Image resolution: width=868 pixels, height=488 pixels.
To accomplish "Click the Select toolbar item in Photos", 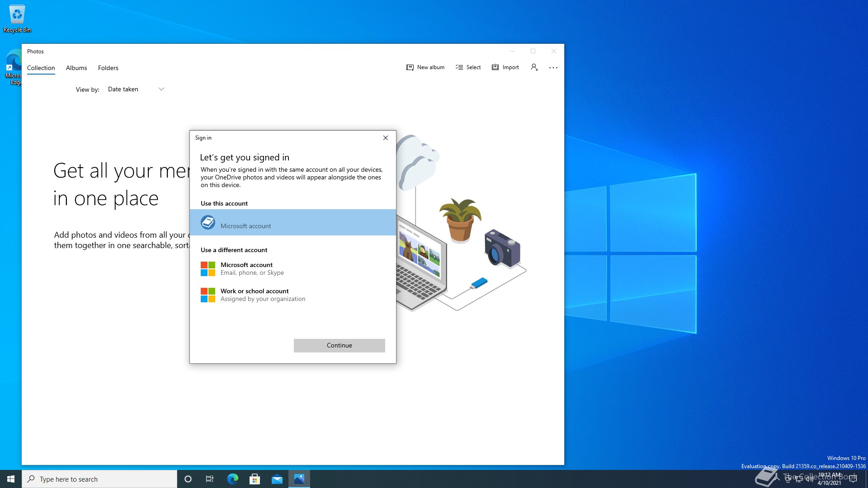I will pyautogui.click(x=468, y=67).
